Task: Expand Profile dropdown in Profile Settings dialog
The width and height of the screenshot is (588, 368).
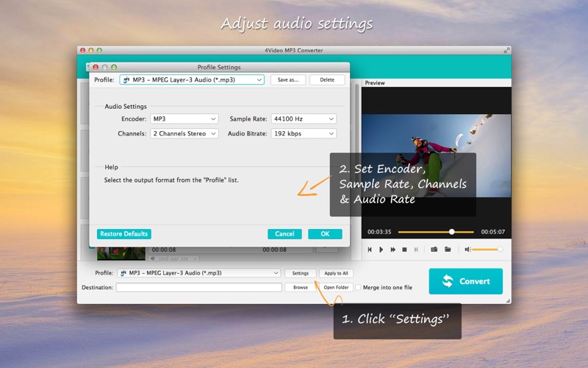Action: tap(192, 79)
